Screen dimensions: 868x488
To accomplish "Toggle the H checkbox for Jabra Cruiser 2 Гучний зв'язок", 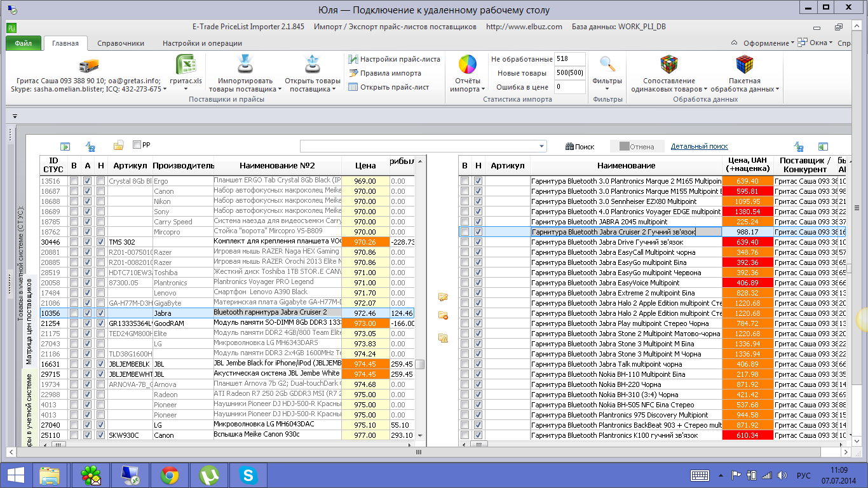I will (478, 232).
